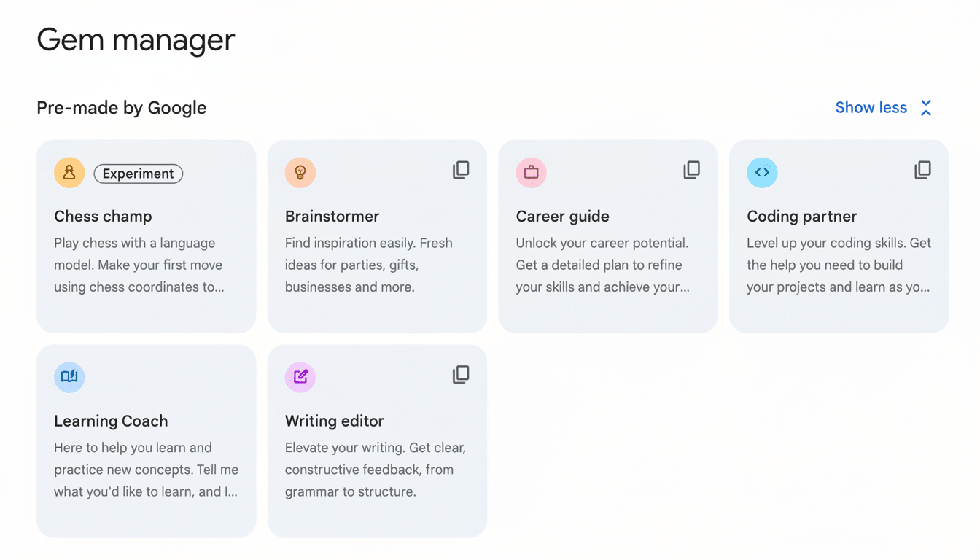Click the Pre-made by Google section header
The image size is (980, 560).
121,107
